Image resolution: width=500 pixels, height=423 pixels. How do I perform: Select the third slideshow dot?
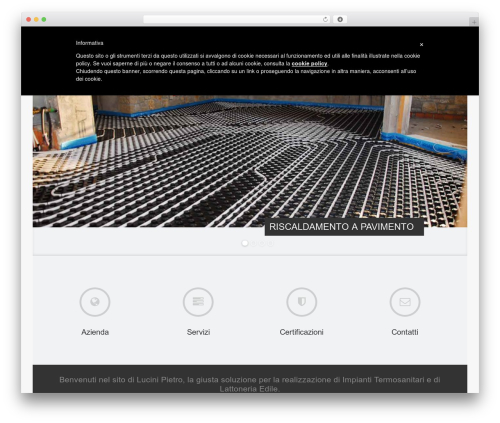pyautogui.click(x=262, y=243)
